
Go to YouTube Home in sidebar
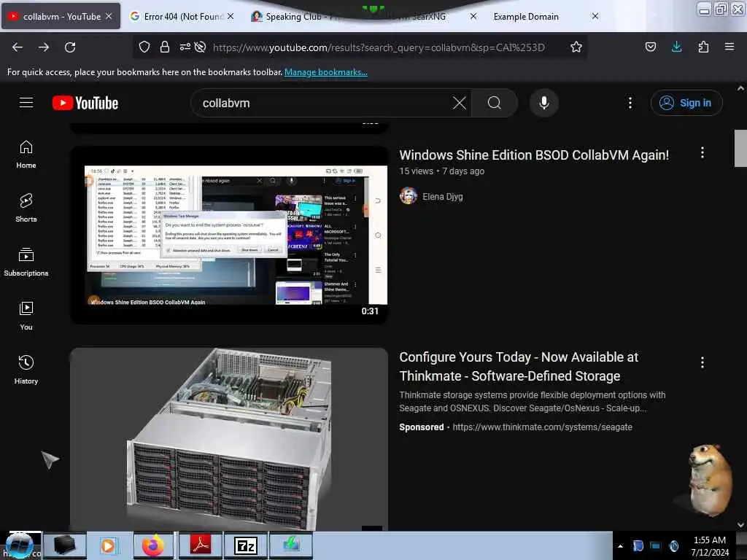26,155
